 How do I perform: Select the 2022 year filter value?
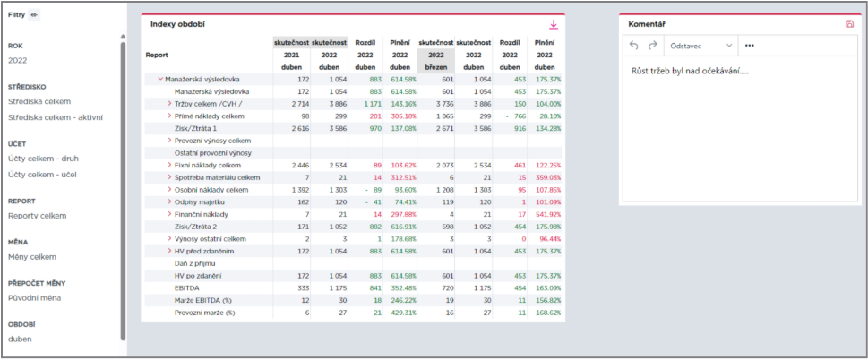17,60
